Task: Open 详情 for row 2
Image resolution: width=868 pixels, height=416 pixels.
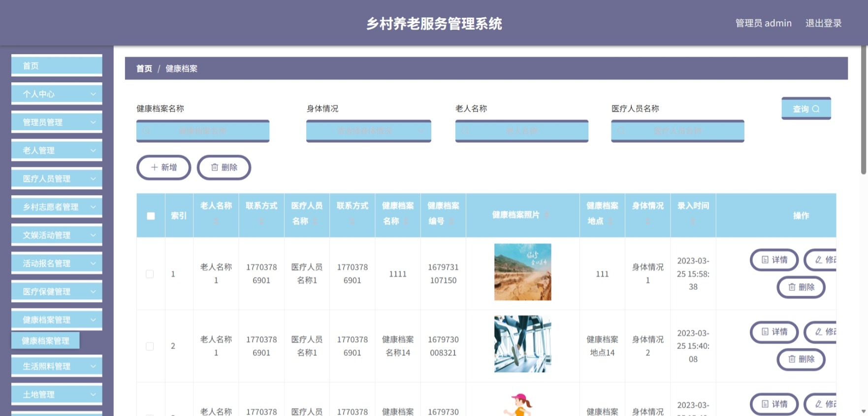Action: pyautogui.click(x=774, y=332)
